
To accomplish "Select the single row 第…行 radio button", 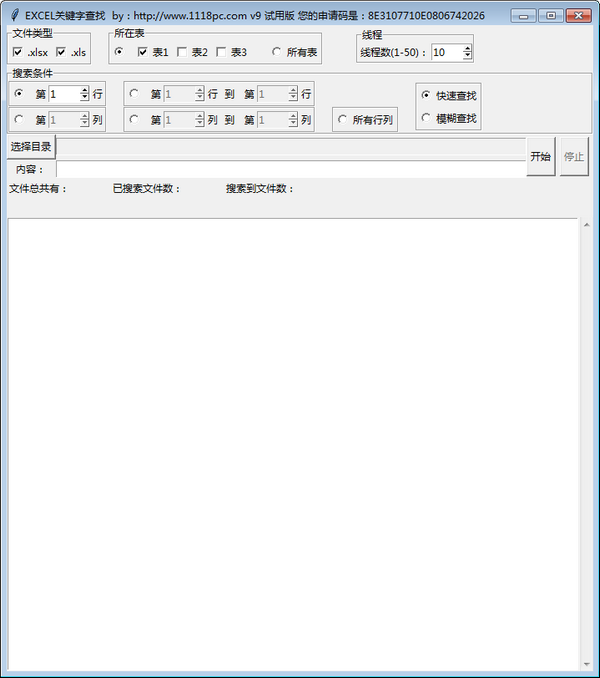I will click(x=19, y=93).
